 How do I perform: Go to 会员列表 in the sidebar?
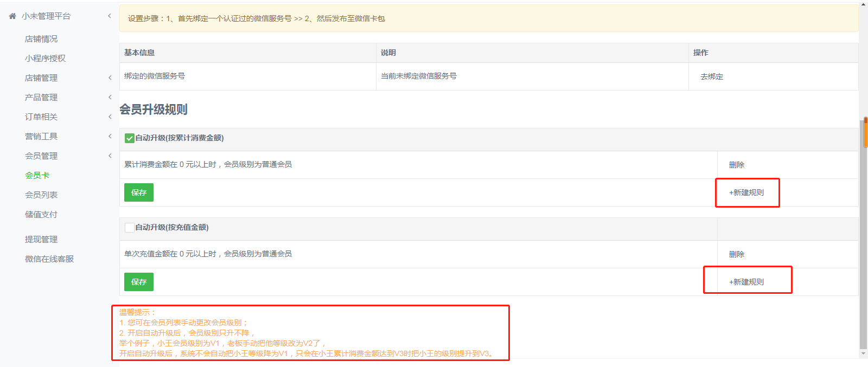pos(41,195)
